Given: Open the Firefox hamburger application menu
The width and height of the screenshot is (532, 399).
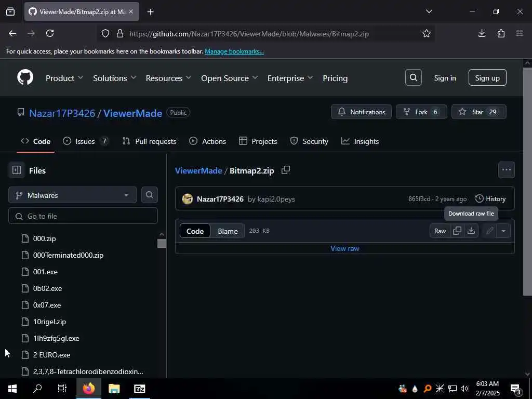Looking at the screenshot, I should tap(520, 33).
